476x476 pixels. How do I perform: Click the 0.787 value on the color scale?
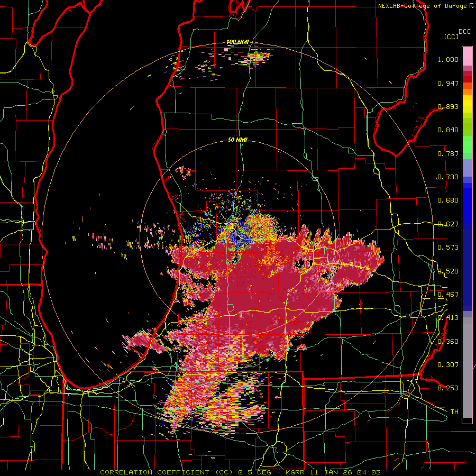tap(448, 153)
